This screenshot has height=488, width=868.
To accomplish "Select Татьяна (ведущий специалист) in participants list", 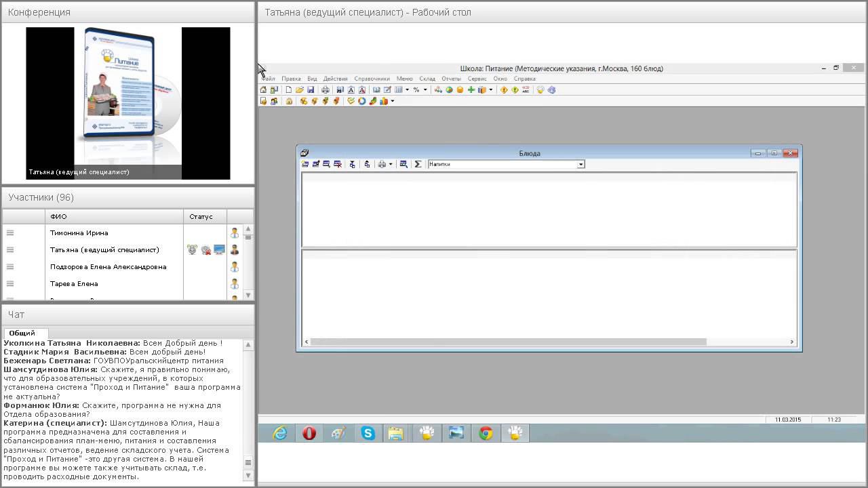I will click(x=104, y=249).
